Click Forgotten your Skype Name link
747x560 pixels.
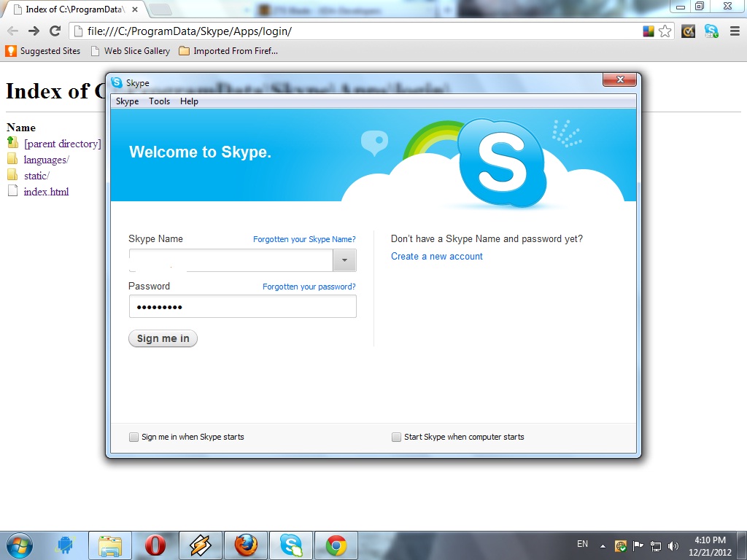click(304, 239)
